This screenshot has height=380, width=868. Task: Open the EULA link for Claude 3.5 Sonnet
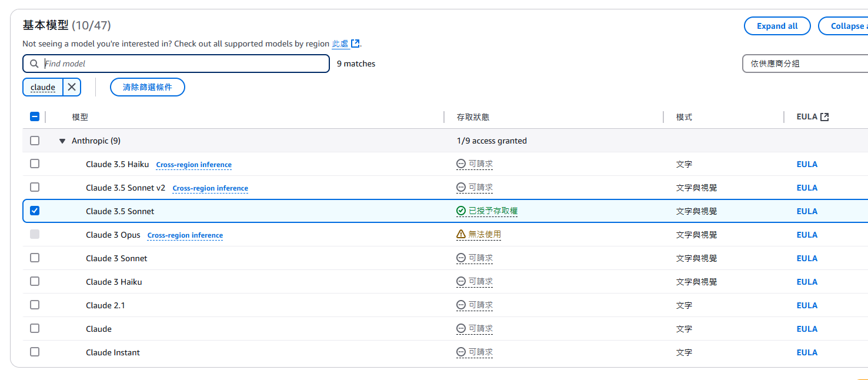[x=807, y=211]
